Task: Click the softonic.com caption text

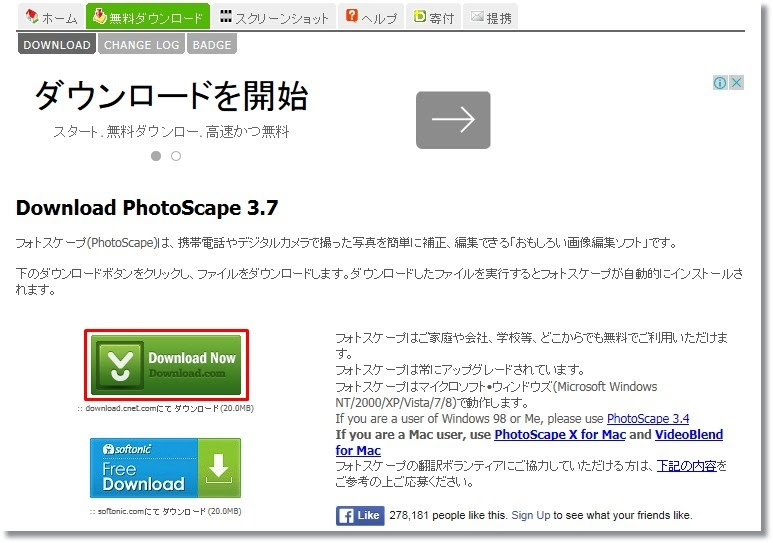Action: (166, 511)
